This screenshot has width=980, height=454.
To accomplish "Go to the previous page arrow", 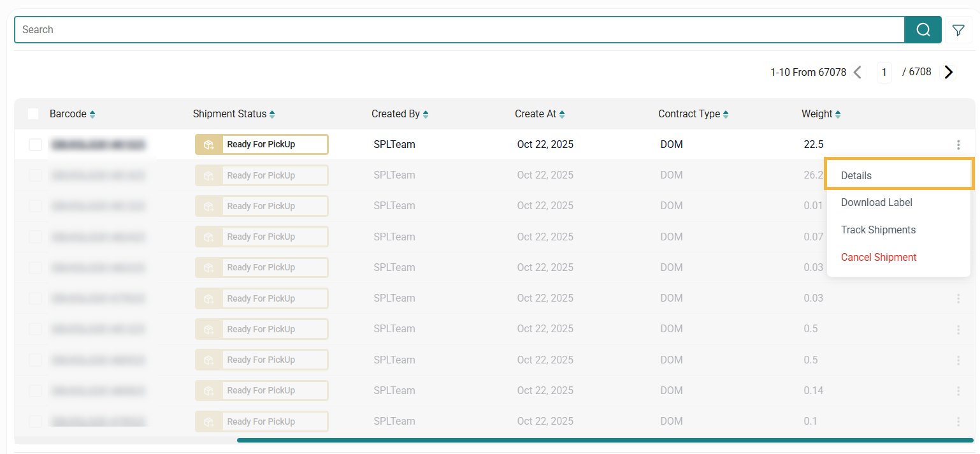I will click(858, 72).
